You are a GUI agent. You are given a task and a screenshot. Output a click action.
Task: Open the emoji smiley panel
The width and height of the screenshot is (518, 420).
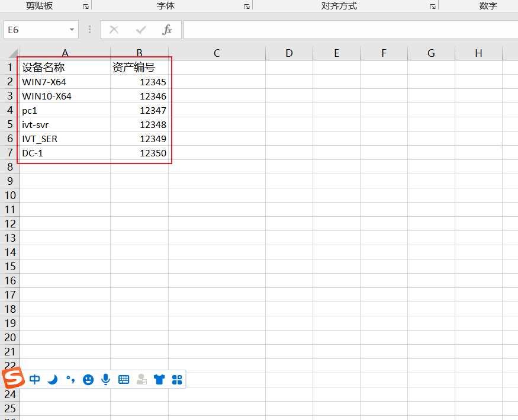(88, 380)
